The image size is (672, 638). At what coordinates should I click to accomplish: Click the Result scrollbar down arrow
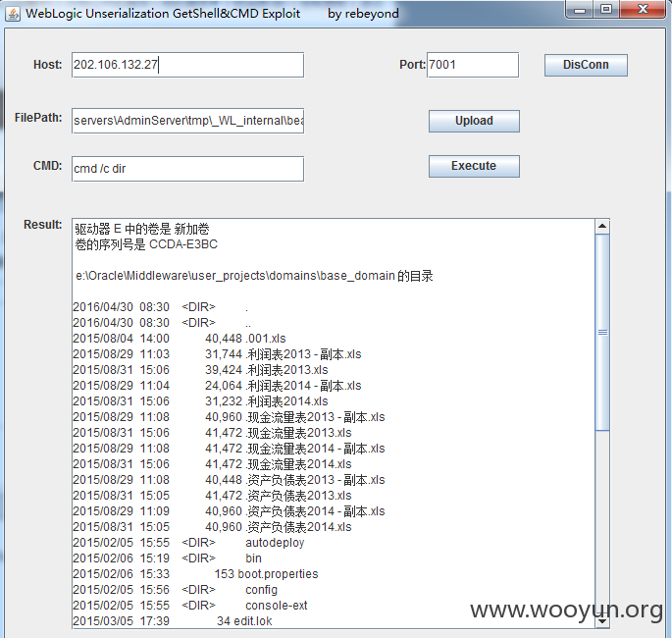(x=602, y=621)
